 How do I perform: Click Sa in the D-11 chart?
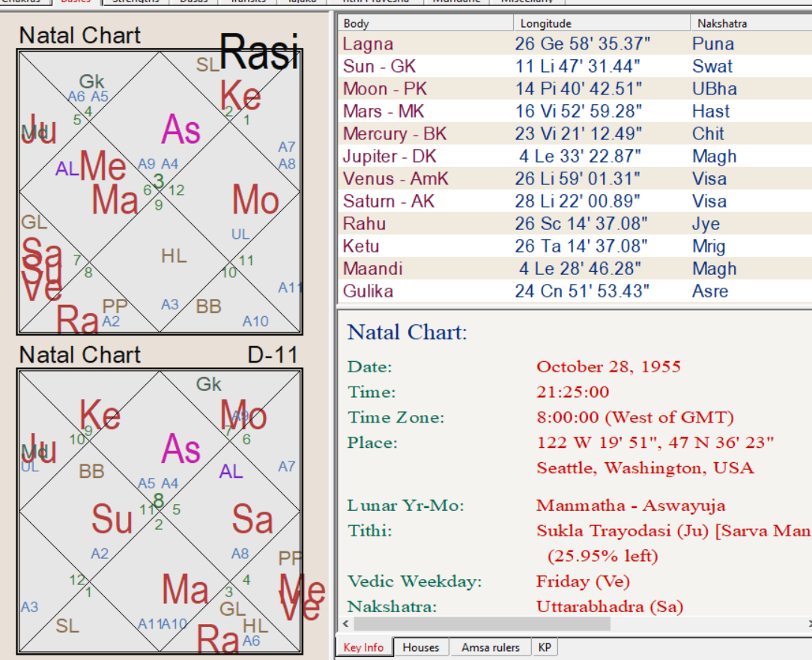click(x=252, y=519)
